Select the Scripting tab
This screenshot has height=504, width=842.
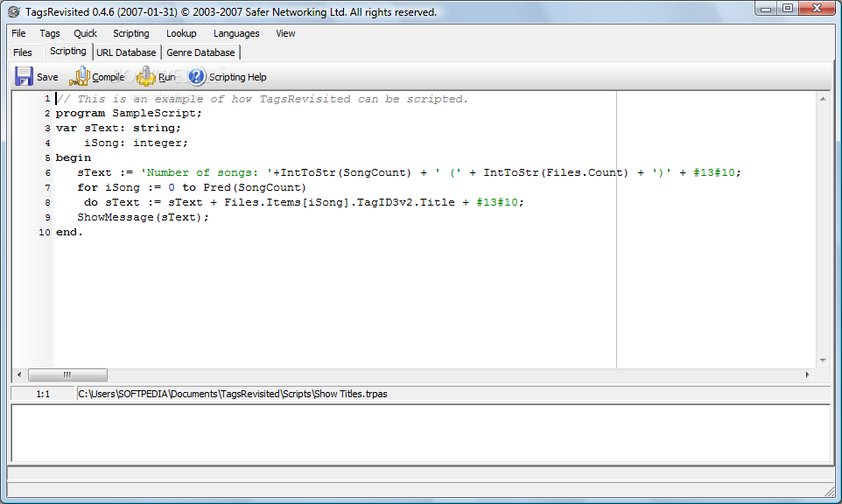(67, 51)
